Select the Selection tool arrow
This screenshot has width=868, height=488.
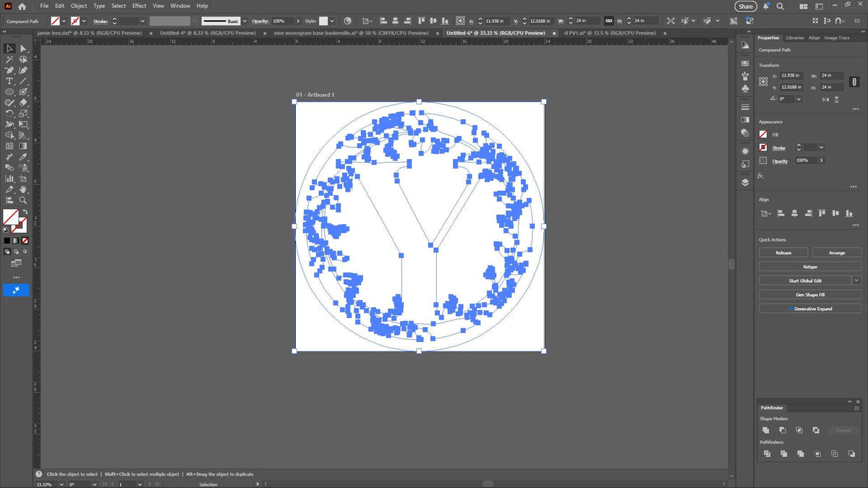tap(9, 48)
